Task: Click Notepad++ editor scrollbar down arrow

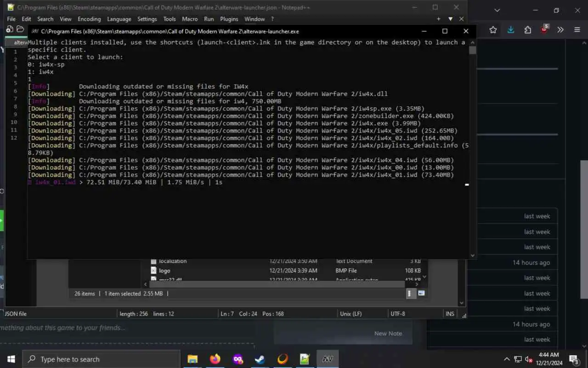Action: click(462, 303)
